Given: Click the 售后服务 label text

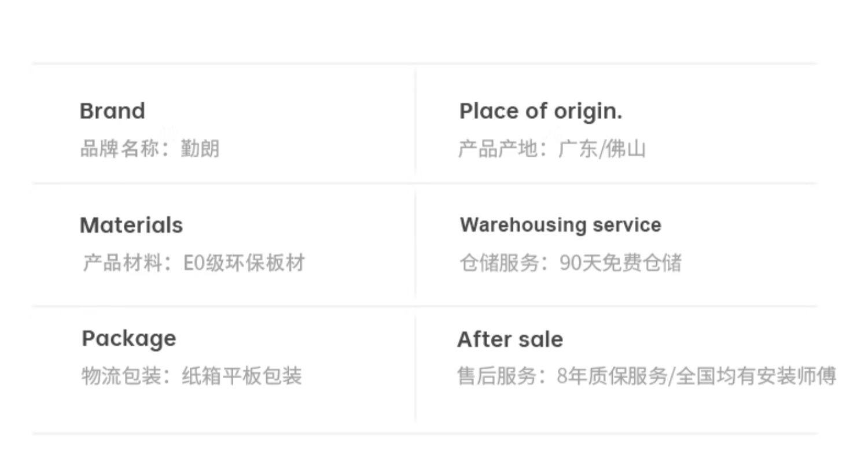Looking at the screenshot, I should click(496, 376).
